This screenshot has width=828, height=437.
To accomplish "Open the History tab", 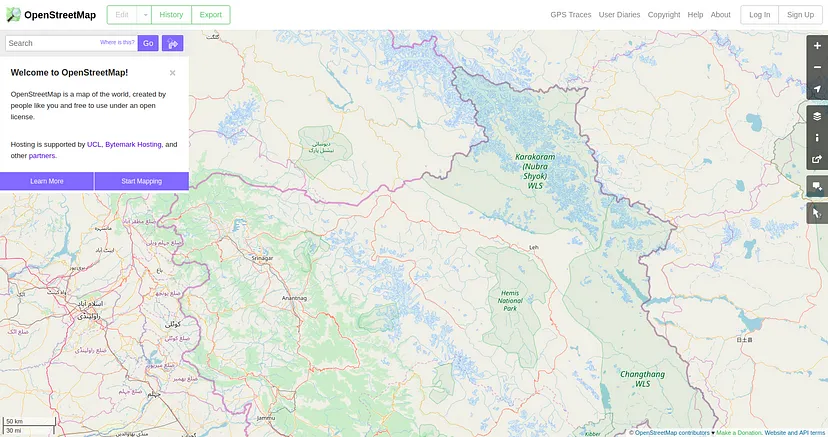I will tap(171, 15).
